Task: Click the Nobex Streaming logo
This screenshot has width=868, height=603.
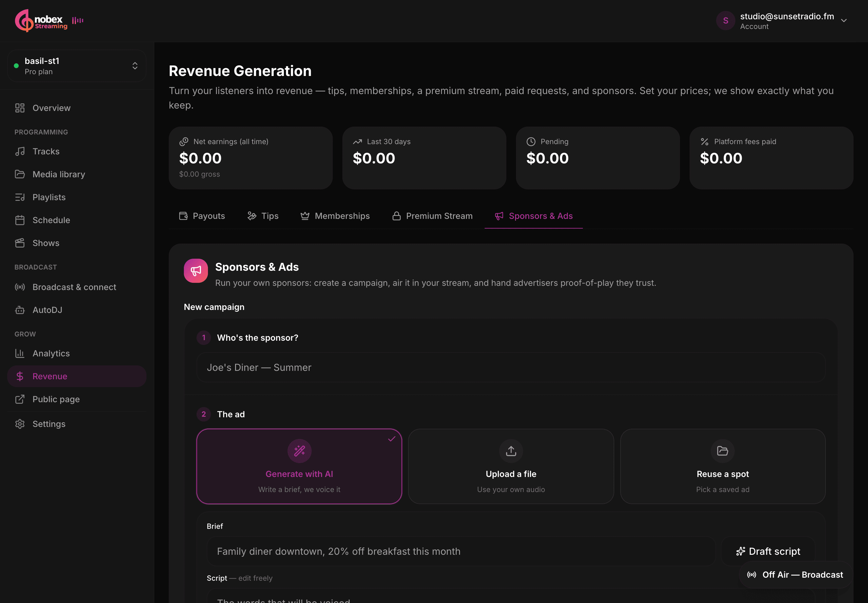Action: pyautogui.click(x=41, y=21)
